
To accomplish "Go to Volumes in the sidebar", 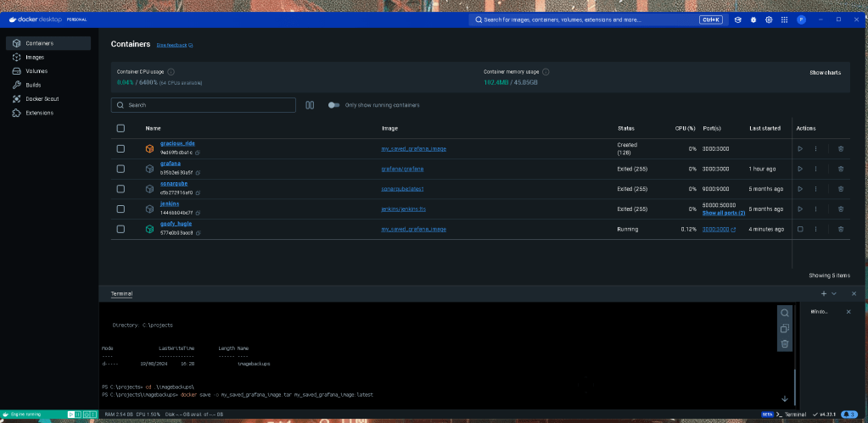I will coord(48,70).
